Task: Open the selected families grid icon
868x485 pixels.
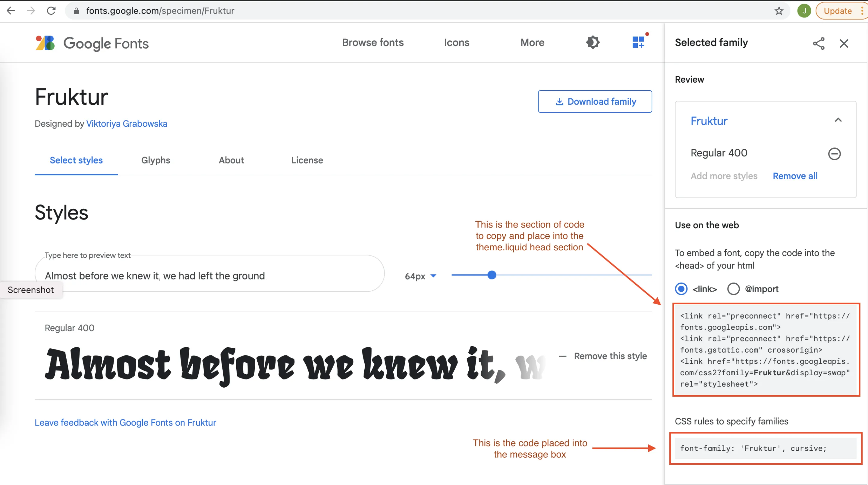Action: tap(638, 43)
